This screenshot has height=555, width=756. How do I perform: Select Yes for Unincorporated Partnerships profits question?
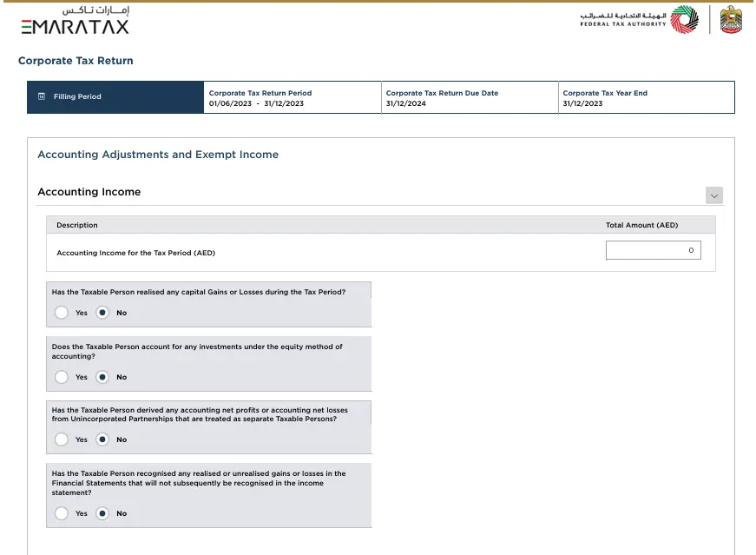pyautogui.click(x=61, y=439)
